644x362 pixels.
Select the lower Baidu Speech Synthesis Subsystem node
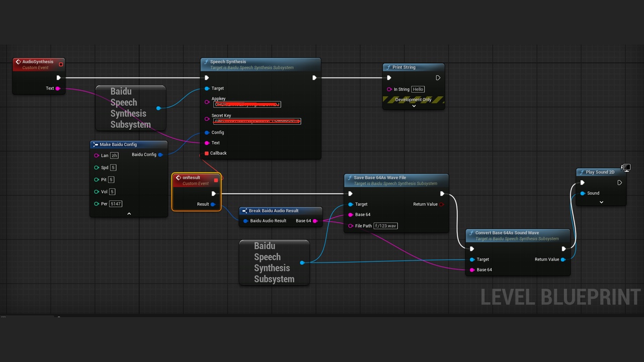pyautogui.click(x=274, y=262)
